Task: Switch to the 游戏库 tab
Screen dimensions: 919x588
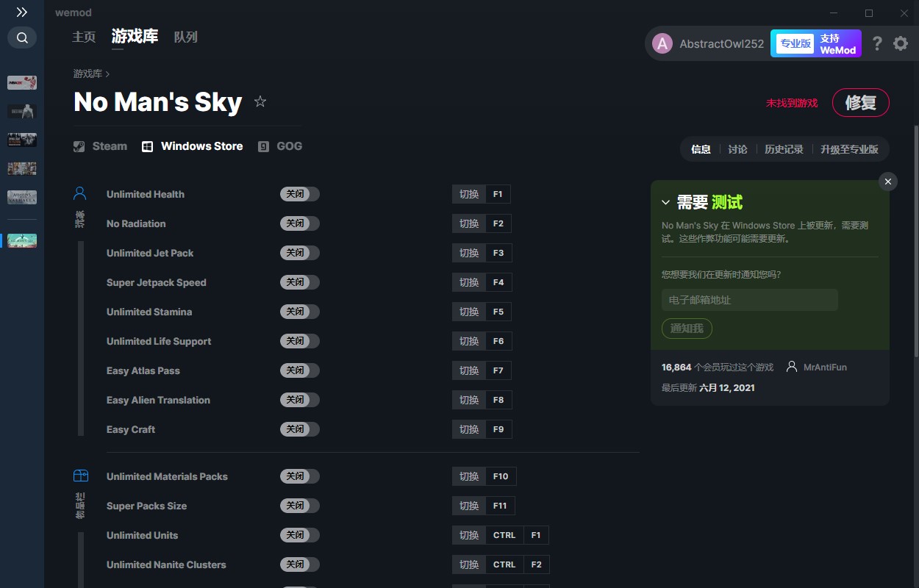Action: tap(135, 37)
